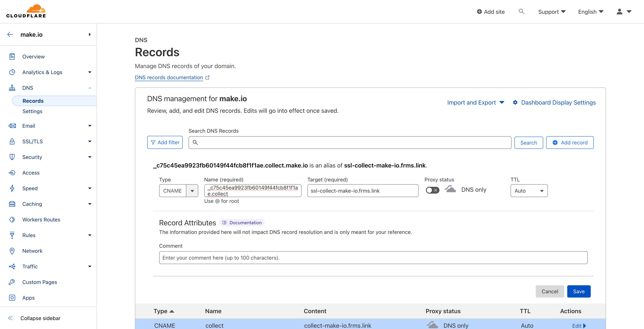Open DNS Settings in the sidebar
The height and width of the screenshot is (329, 644).
[x=32, y=111]
